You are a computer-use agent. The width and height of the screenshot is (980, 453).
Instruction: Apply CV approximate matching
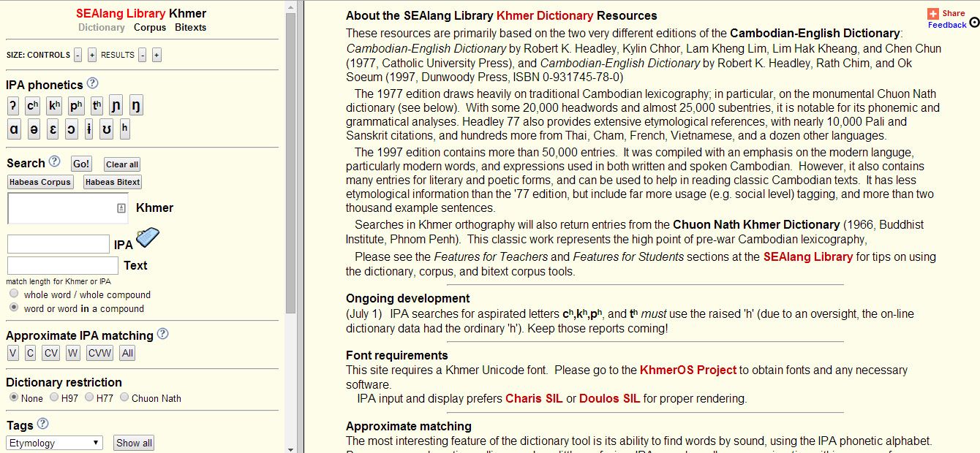pos(50,354)
